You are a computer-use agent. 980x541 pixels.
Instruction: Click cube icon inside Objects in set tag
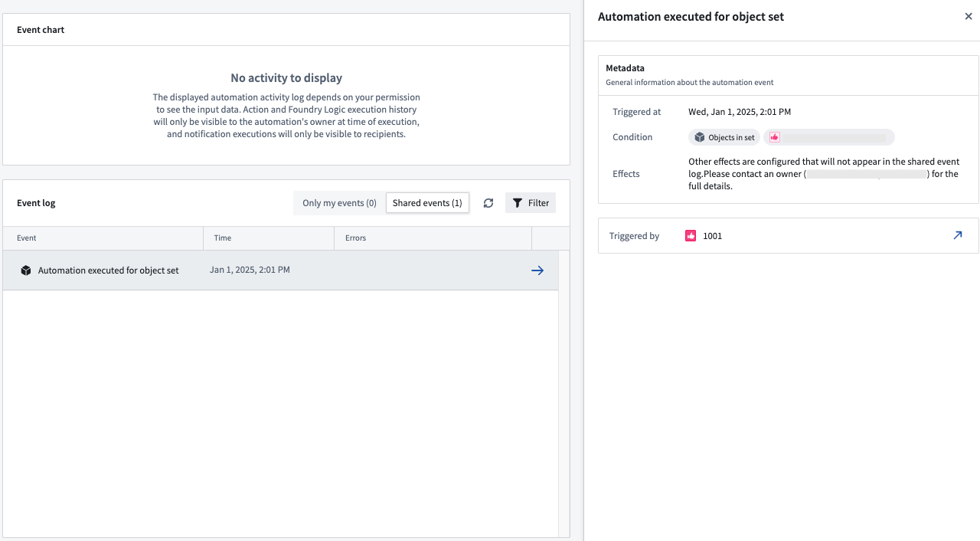point(700,137)
